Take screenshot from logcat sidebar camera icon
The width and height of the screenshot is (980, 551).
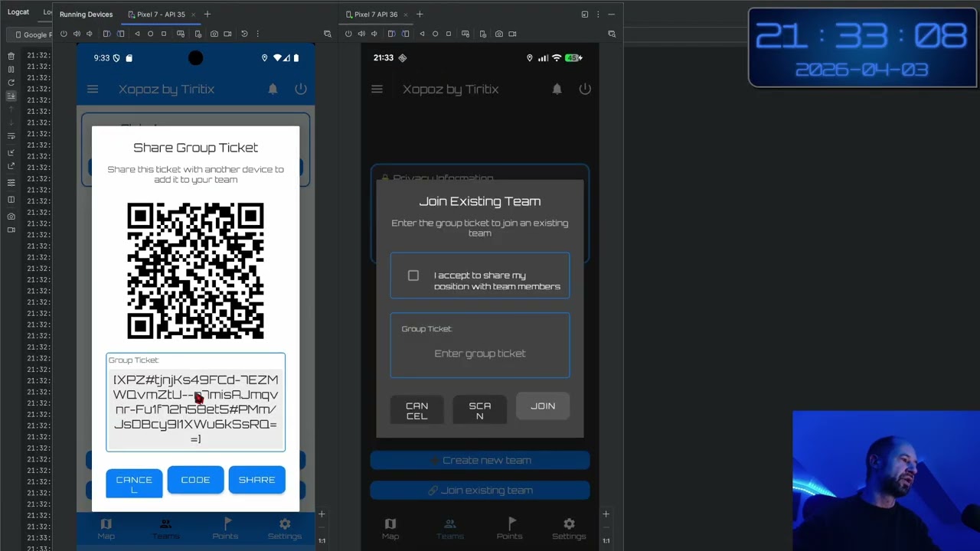point(11,216)
